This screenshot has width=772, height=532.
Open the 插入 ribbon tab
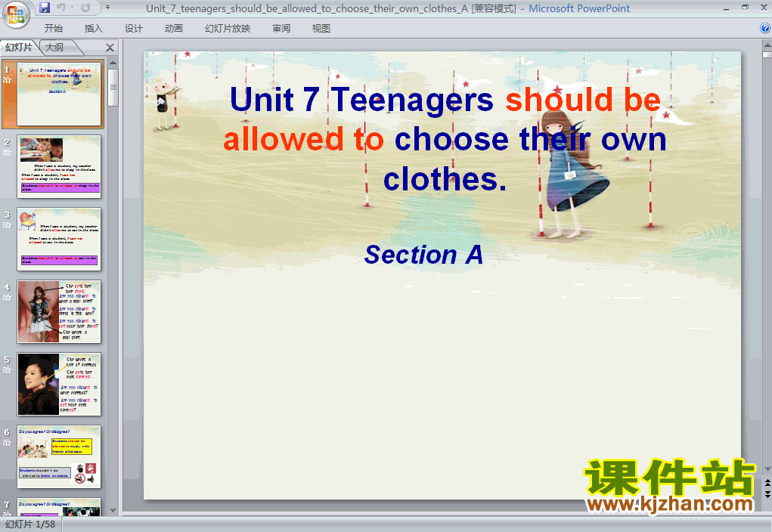tap(94, 29)
